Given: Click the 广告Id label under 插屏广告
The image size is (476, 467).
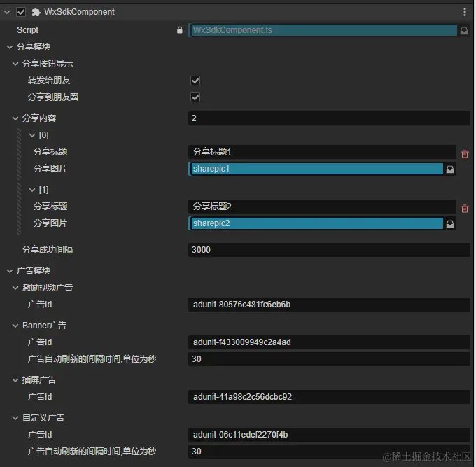Looking at the screenshot, I should (x=40, y=397).
